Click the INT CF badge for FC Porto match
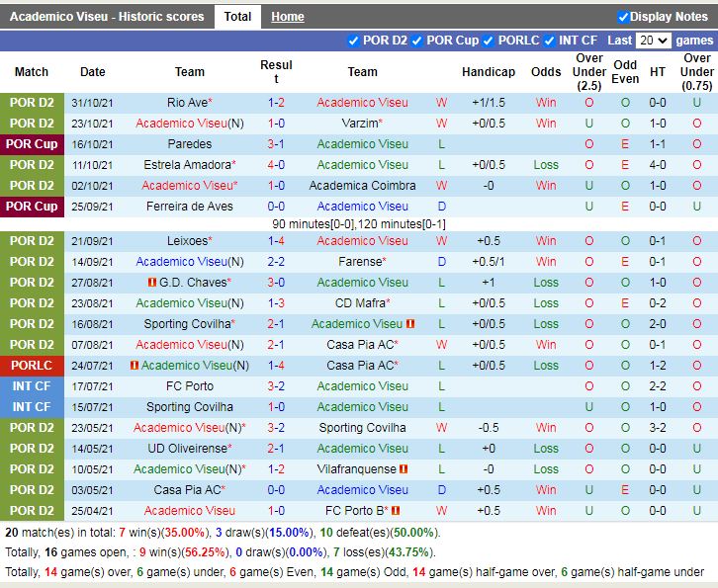This screenshot has height=588, width=718. pyautogui.click(x=32, y=386)
